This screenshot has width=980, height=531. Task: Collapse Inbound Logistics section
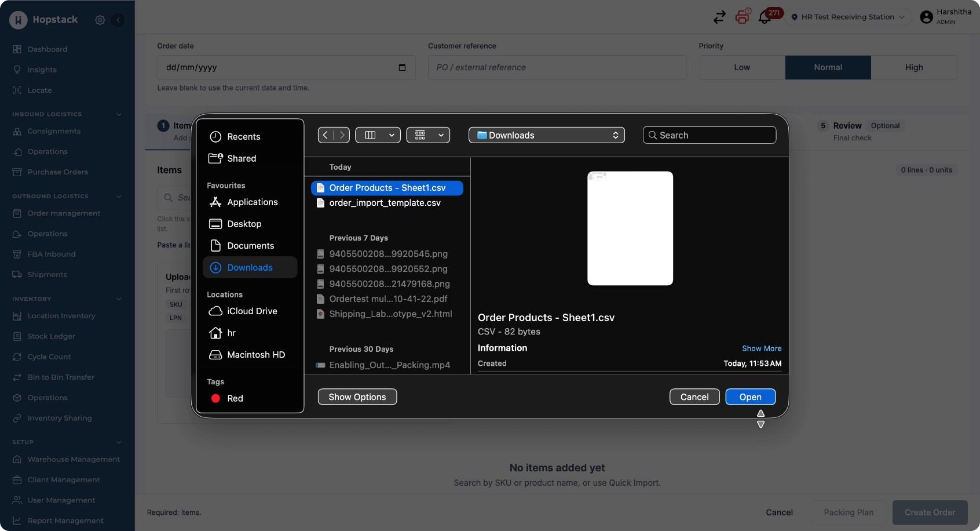click(119, 114)
